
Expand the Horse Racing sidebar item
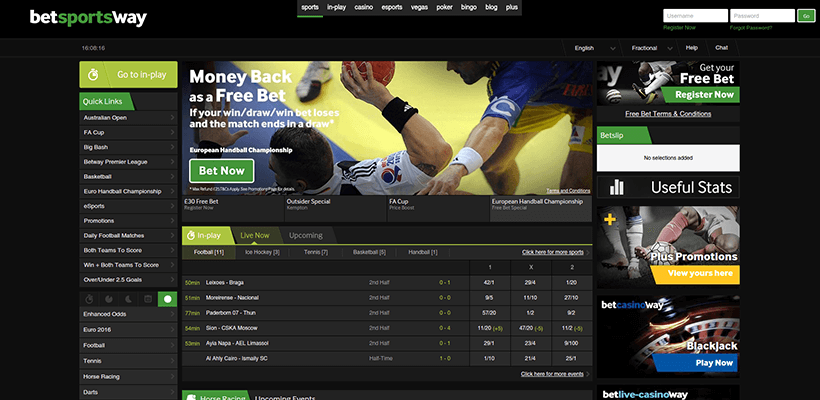[128, 376]
